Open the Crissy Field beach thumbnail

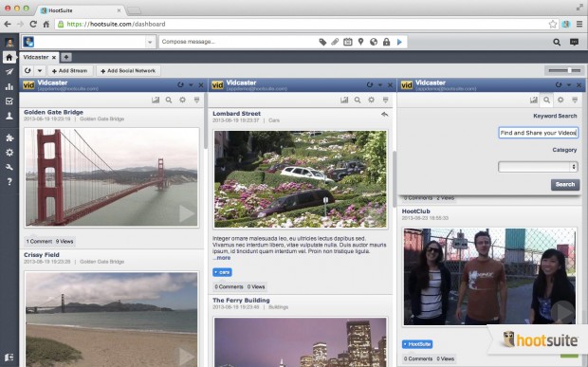[112, 320]
